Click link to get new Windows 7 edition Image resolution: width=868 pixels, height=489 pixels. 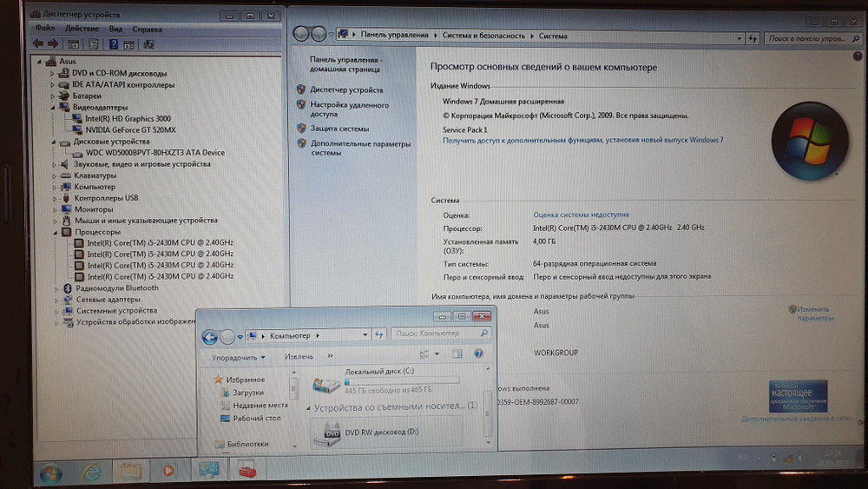coord(583,140)
